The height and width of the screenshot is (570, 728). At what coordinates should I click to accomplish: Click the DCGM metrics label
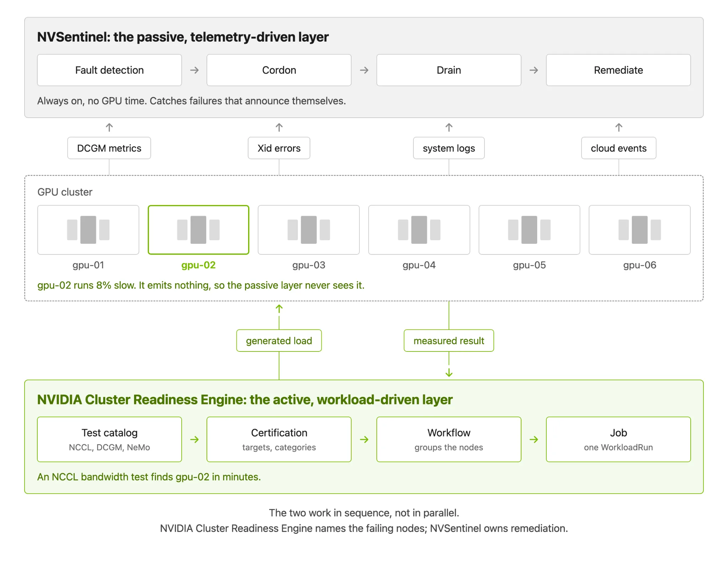click(x=109, y=148)
